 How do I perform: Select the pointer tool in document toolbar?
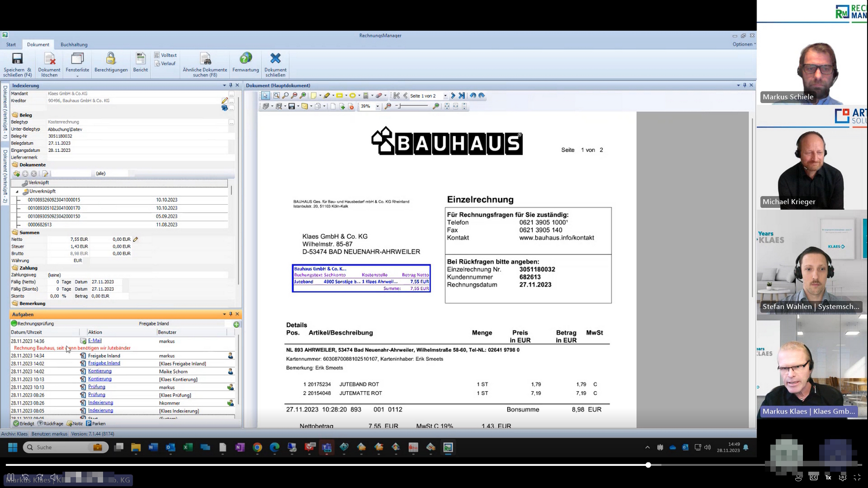[265, 96]
